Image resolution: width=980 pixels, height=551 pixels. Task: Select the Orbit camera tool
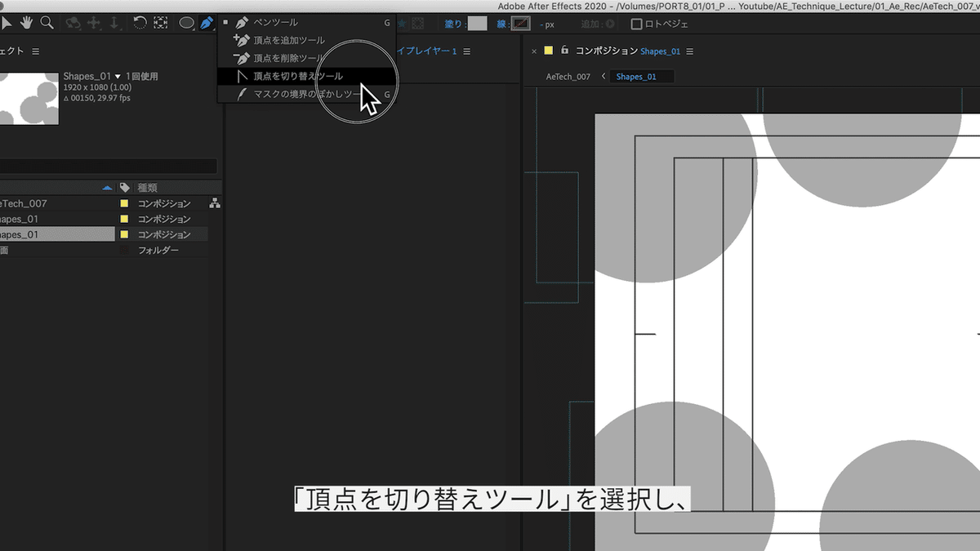point(73,23)
